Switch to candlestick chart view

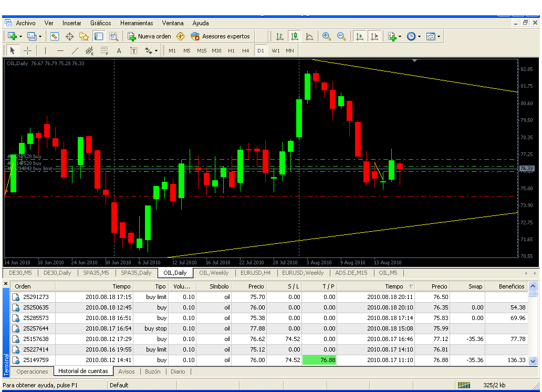(x=295, y=36)
